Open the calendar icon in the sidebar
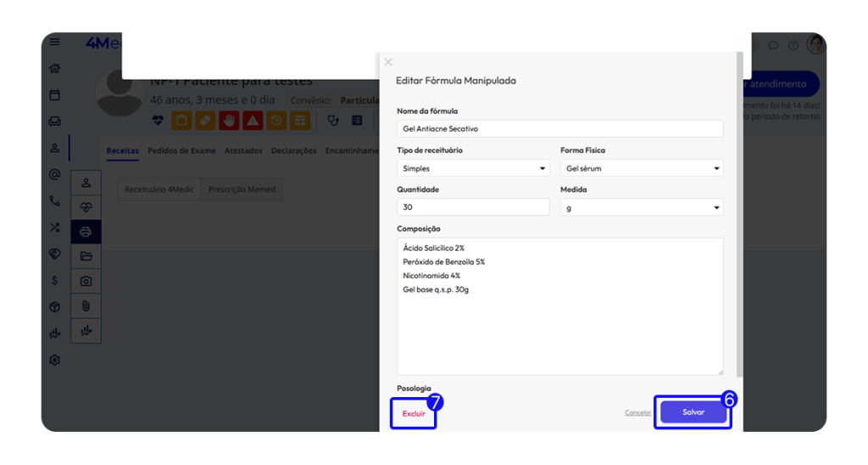Screen dimensions: 868x465 [54, 95]
